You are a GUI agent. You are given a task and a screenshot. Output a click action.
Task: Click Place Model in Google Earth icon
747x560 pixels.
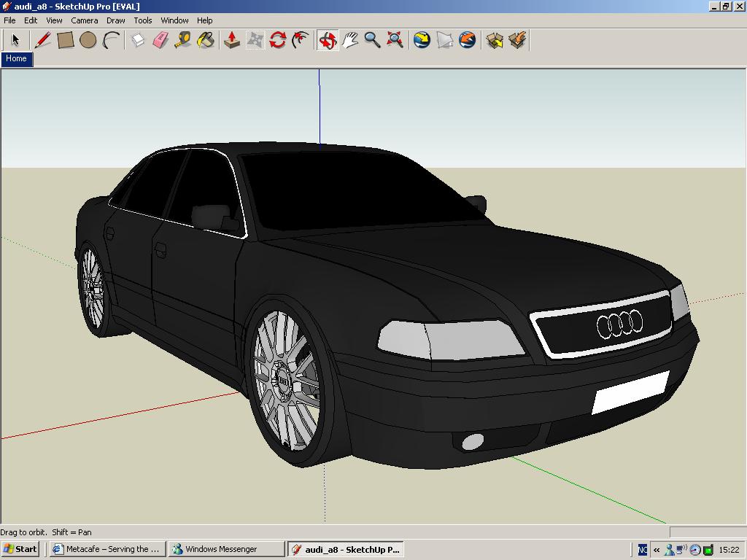468,40
